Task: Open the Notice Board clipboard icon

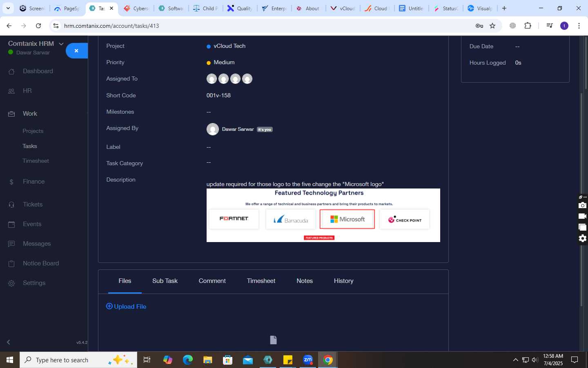Action: (11, 263)
